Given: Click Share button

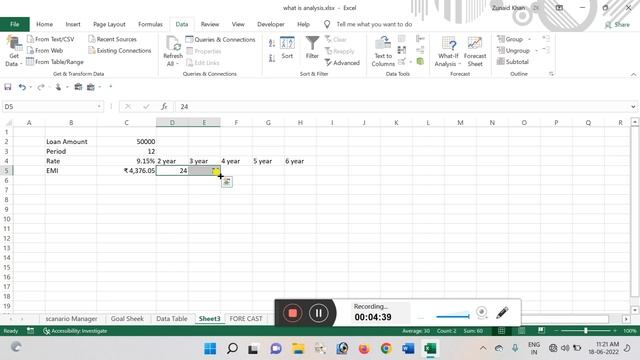Looking at the screenshot, I should (x=617, y=24).
